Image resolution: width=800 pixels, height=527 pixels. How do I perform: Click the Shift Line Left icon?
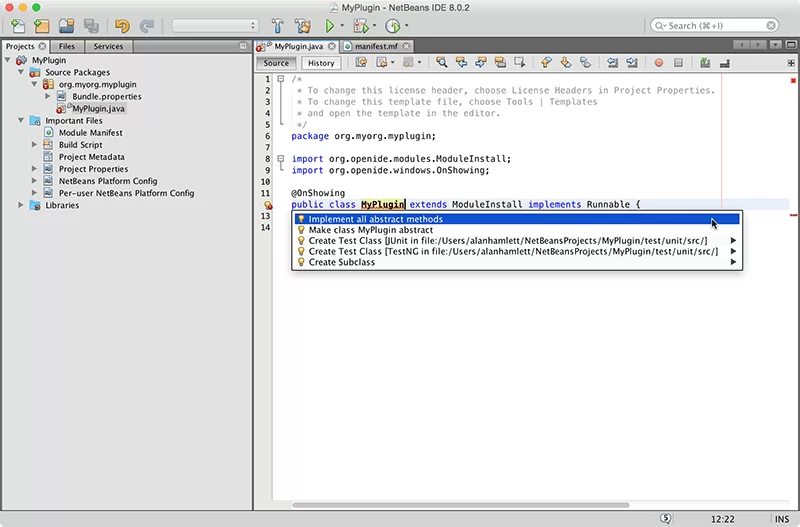[x=612, y=63]
